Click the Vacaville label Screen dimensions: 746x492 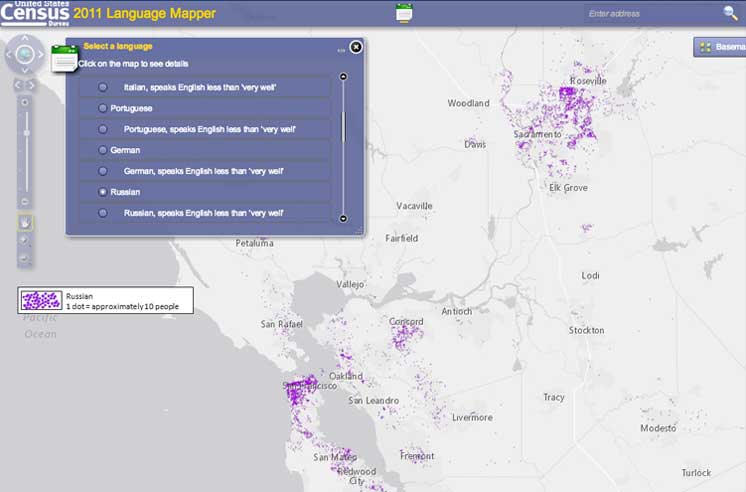click(x=414, y=206)
